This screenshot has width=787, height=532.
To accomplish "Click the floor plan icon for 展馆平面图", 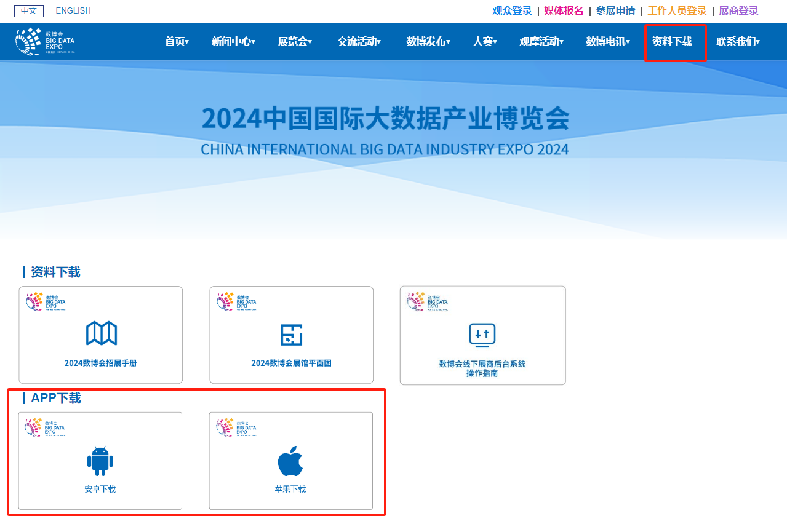I will point(291,334).
